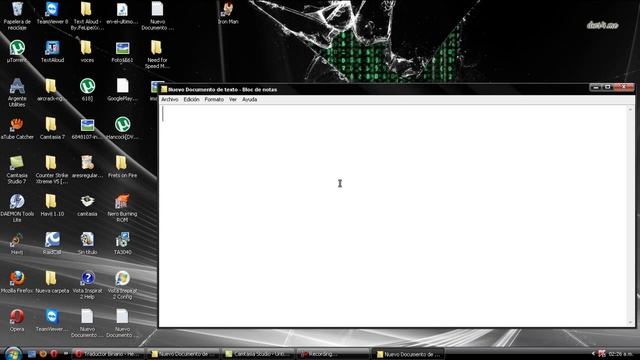Image resolution: width=640 pixels, height=360 pixels.
Task: Select the Camtasia 7 folder
Action: [52, 129]
